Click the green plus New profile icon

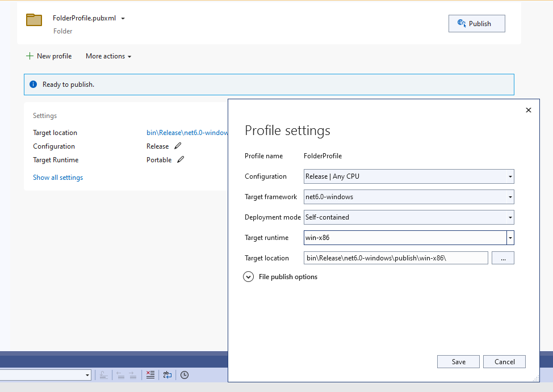(30, 56)
